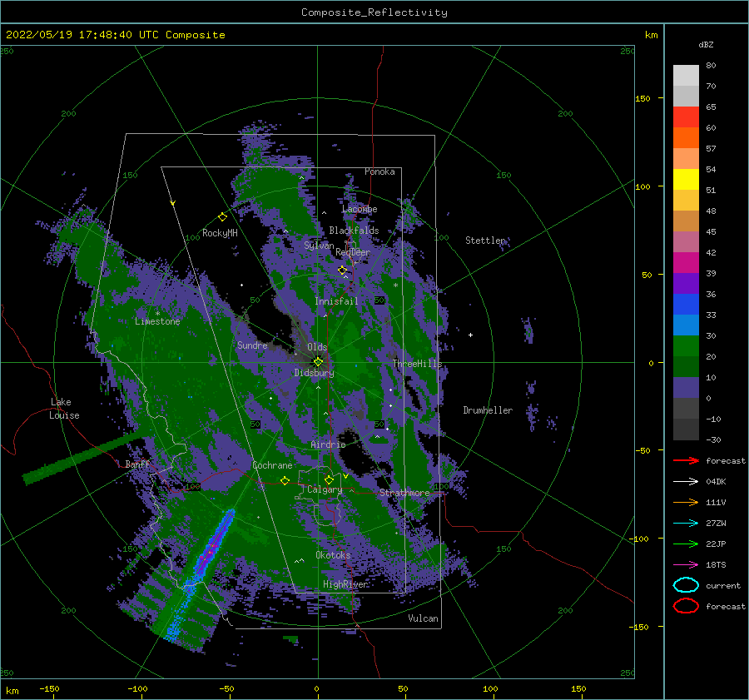The image size is (749, 700).
Task: Click the yellow diamond marker above Calgary
Action: point(329,479)
